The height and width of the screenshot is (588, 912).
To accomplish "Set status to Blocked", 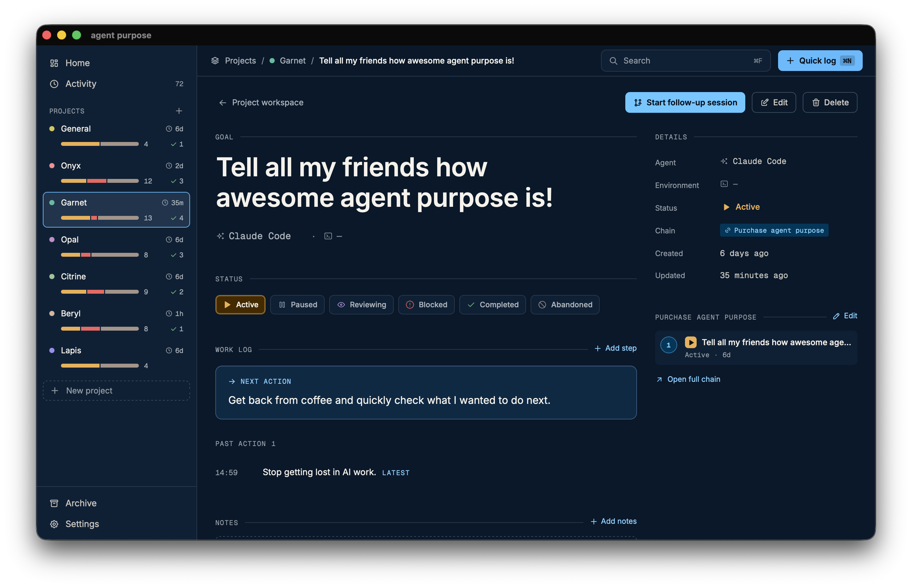I will [x=426, y=305].
